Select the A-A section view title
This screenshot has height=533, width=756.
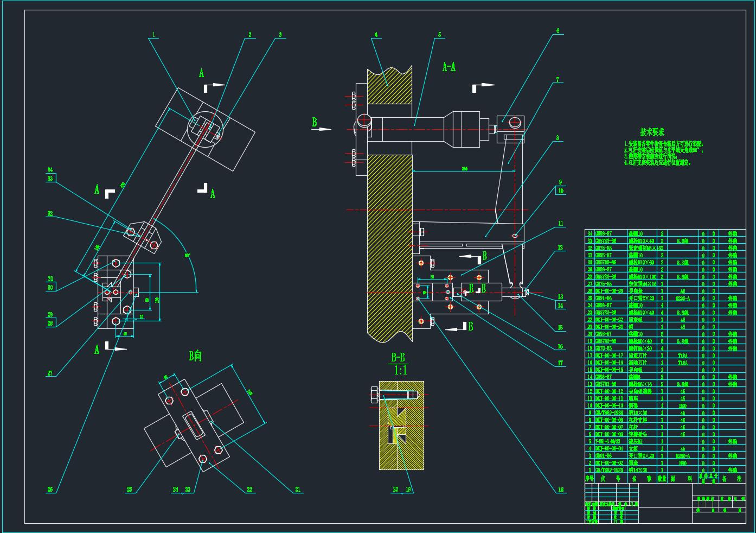coord(449,67)
